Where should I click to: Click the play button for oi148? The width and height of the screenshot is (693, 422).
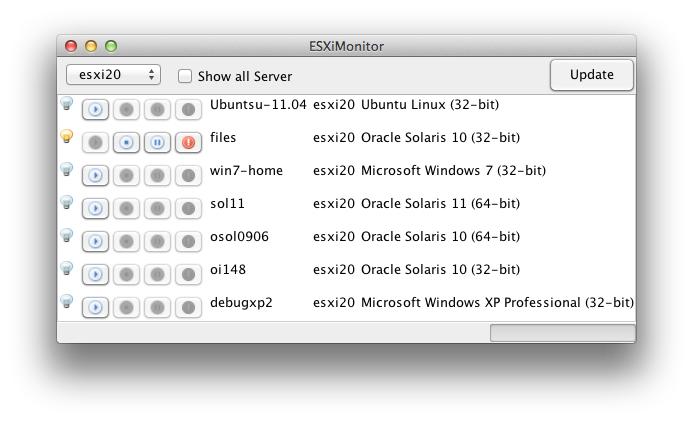(95, 274)
